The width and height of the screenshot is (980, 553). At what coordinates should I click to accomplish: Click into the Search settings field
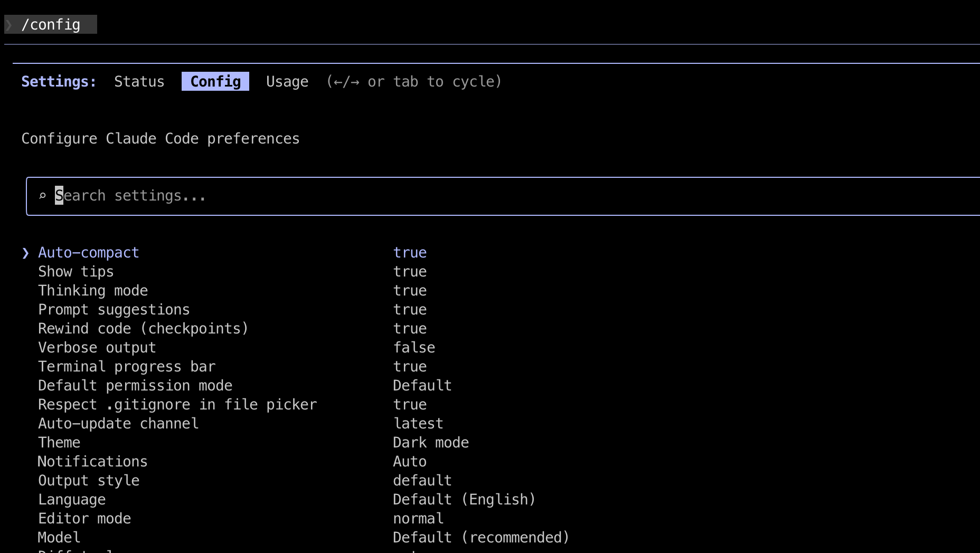point(317,196)
